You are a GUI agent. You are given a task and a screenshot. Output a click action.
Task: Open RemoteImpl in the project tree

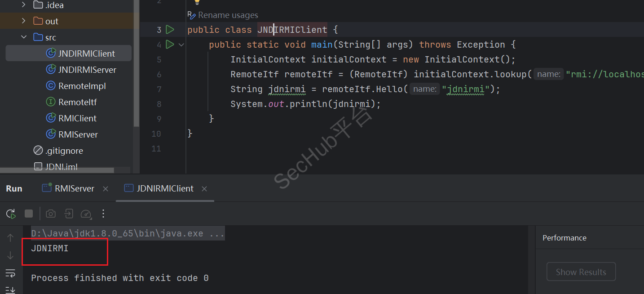coord(82,86)
